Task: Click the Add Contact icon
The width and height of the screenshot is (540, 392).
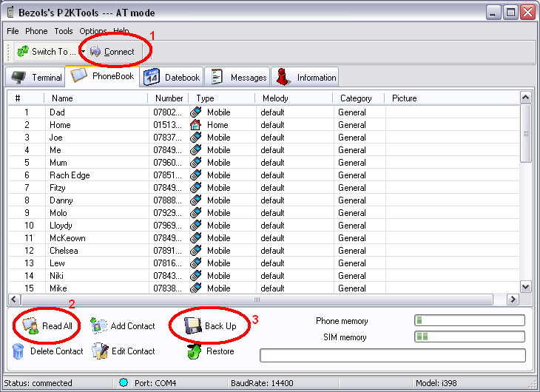Action: click(98, 325)
